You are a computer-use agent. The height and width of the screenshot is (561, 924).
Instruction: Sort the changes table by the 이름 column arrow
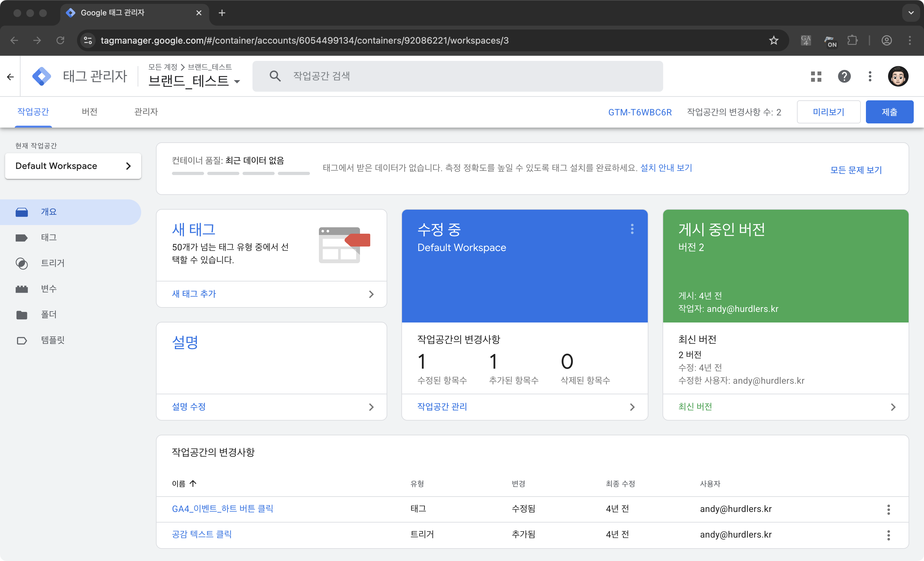coord(193,483)
